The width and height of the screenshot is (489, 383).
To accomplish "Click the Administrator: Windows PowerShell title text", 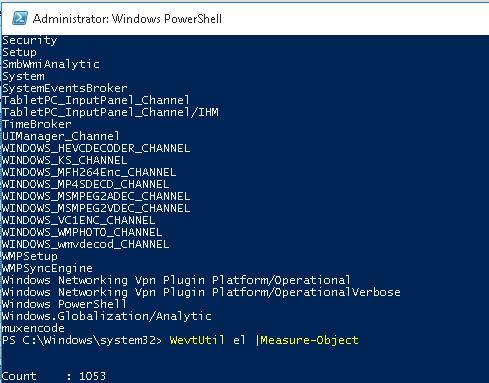I will [x=127, y=19].
